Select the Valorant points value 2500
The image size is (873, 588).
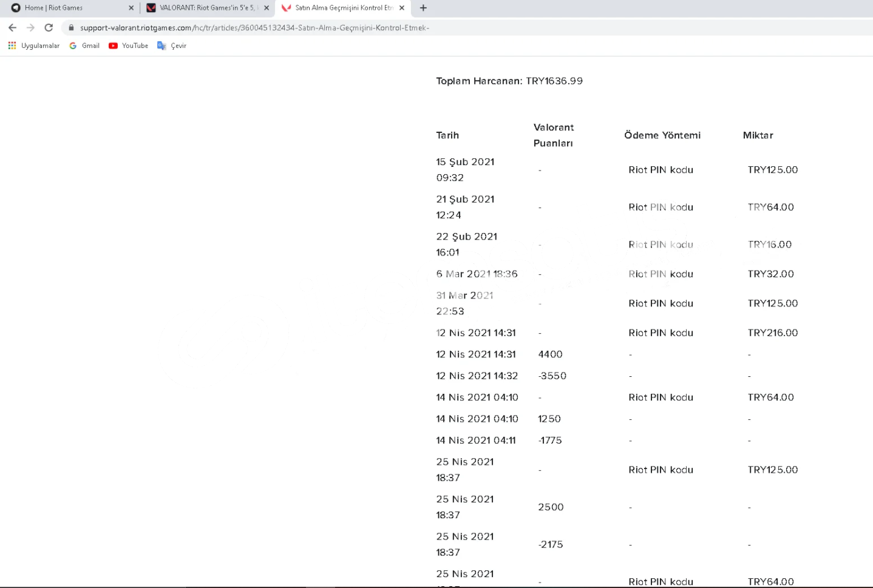[551, 507]
